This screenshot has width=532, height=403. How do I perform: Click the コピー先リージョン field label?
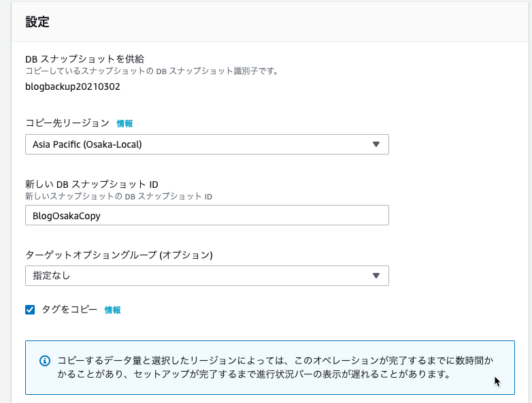click(67, 123)
